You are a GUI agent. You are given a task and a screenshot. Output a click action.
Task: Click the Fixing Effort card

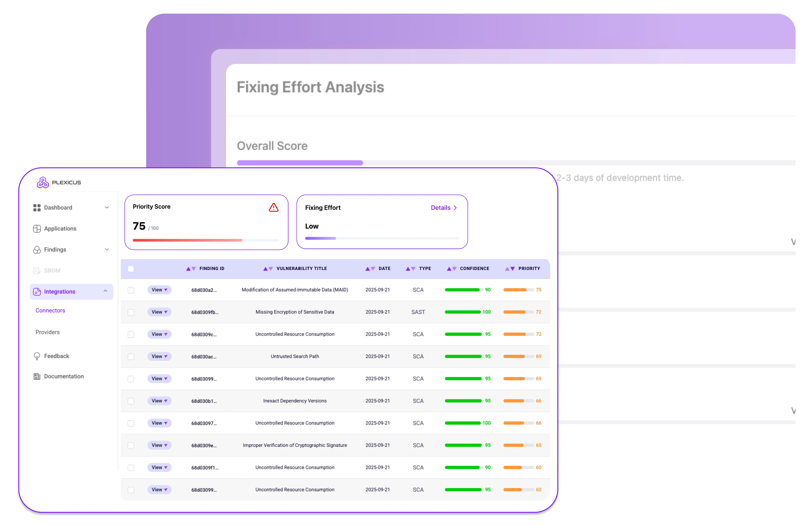click(x=382, y=222)
